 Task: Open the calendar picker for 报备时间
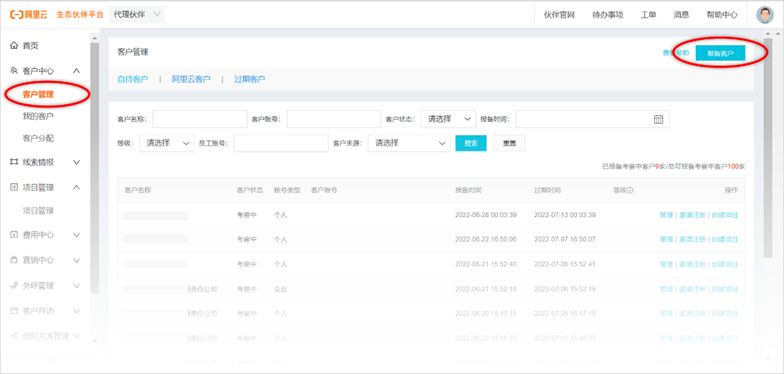[x=658, y=119]
